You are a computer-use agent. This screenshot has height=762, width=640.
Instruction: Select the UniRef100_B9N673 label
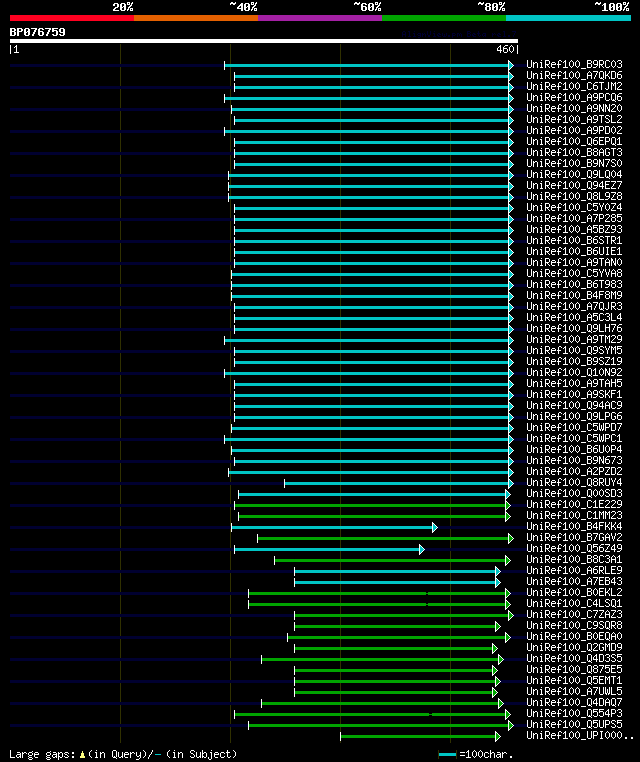point(574,460)
